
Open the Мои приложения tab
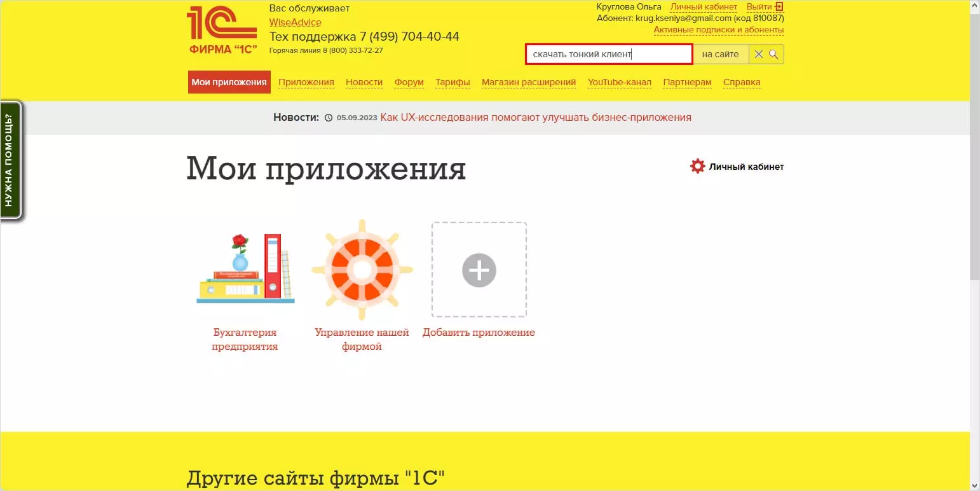229,82
